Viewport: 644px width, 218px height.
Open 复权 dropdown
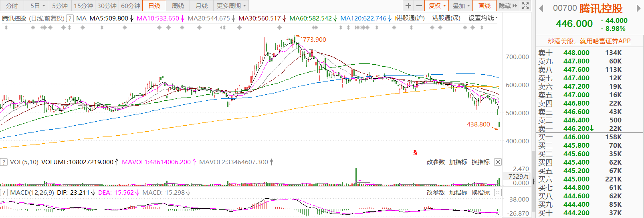pos(437,6)
